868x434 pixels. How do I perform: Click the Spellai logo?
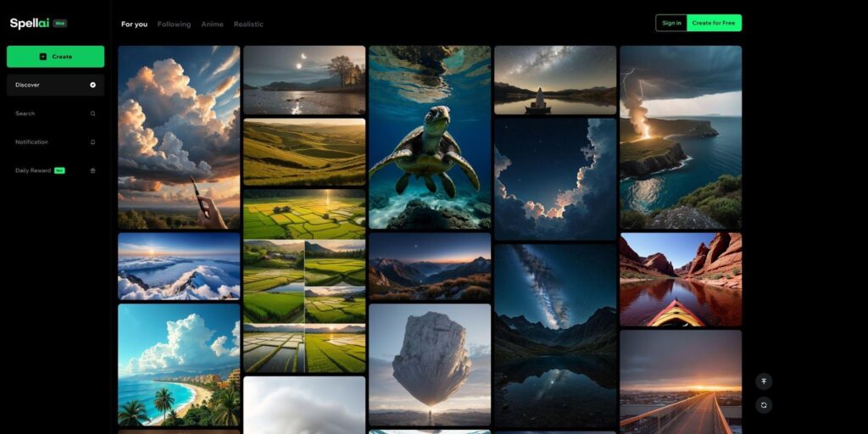(30, 23)
